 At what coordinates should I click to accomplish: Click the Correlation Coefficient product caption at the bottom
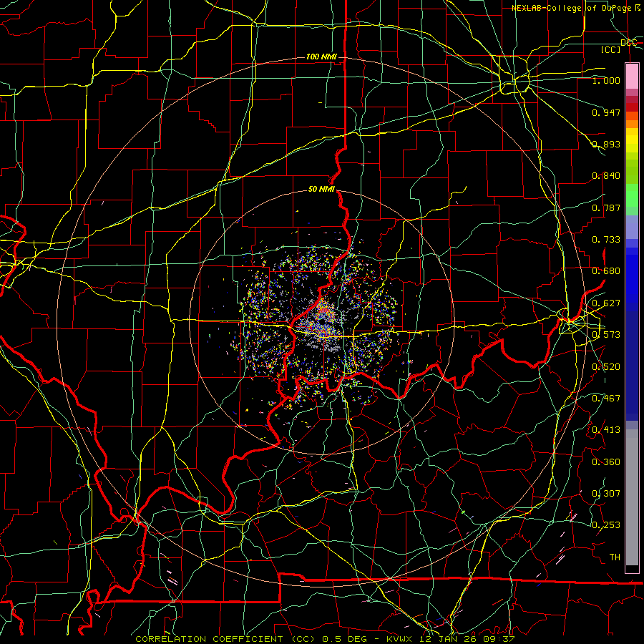pyautogui.click(x=324, y=639)
